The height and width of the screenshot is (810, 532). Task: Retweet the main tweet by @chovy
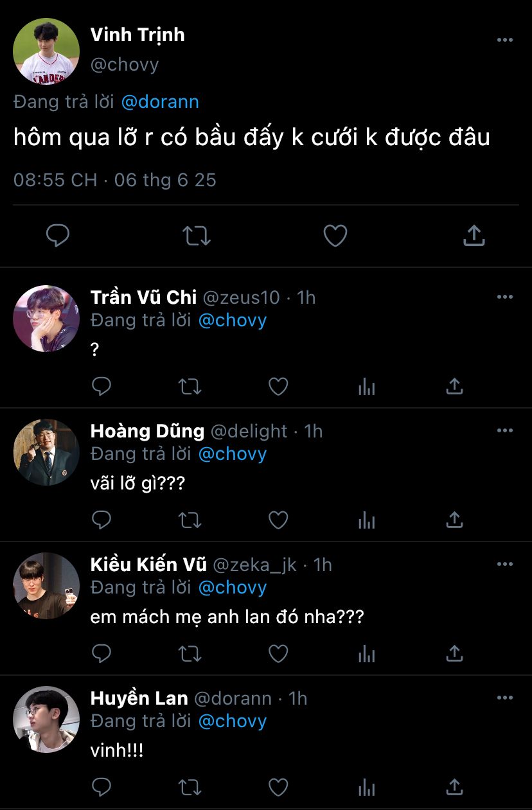tap(197, 236)
